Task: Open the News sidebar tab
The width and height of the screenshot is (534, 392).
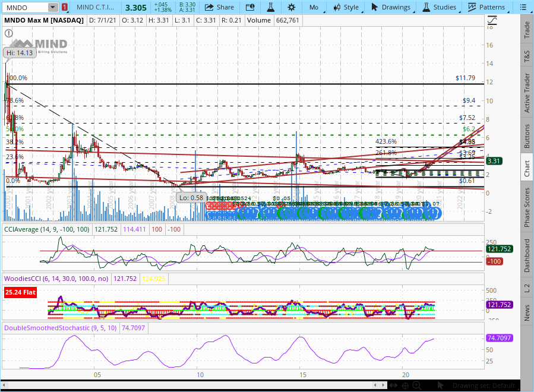Action: [526, 312]
